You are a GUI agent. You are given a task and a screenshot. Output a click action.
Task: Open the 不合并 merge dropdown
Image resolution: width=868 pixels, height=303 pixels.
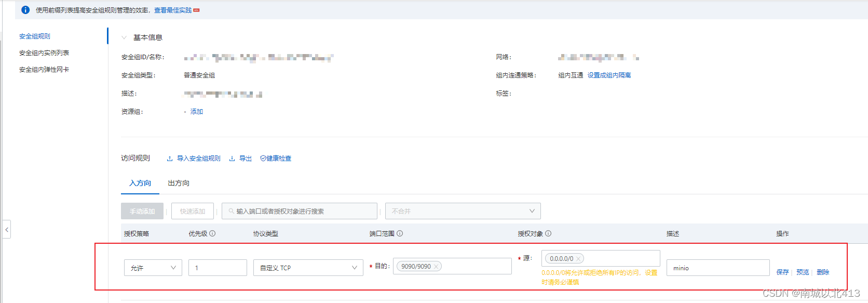click(x=463, y=211)
